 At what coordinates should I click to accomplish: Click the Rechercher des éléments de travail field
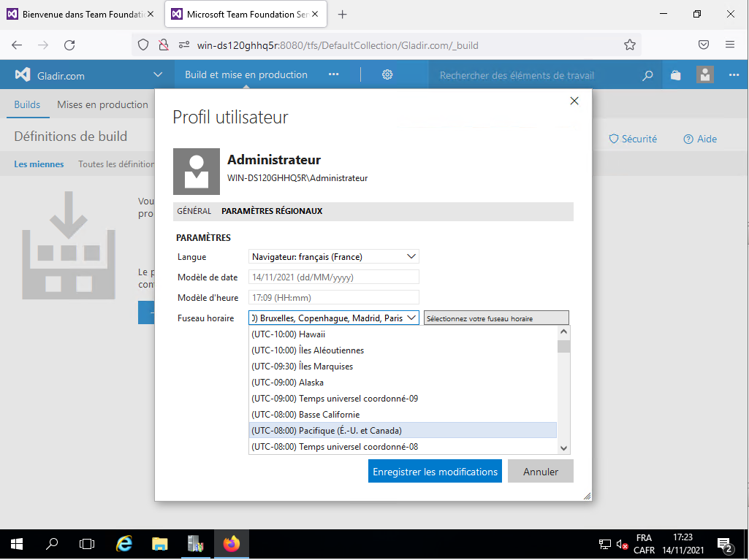click(x=537, y=75)
